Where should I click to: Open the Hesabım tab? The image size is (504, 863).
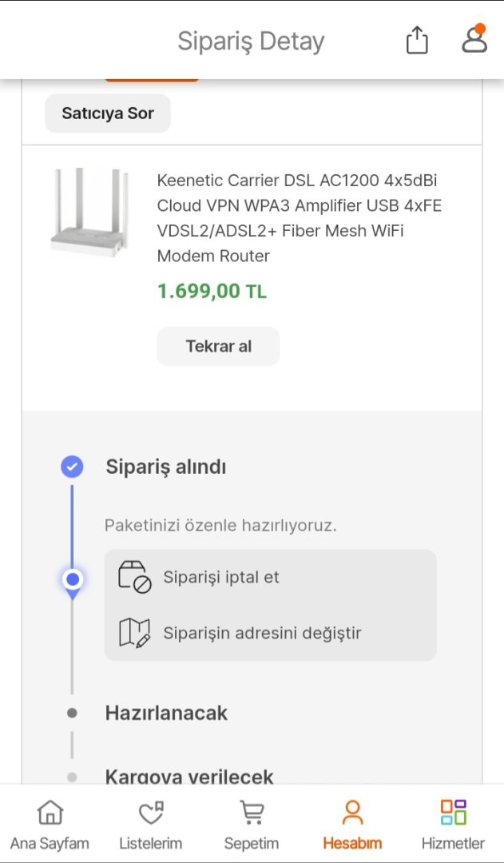click(x=352, y=825)
